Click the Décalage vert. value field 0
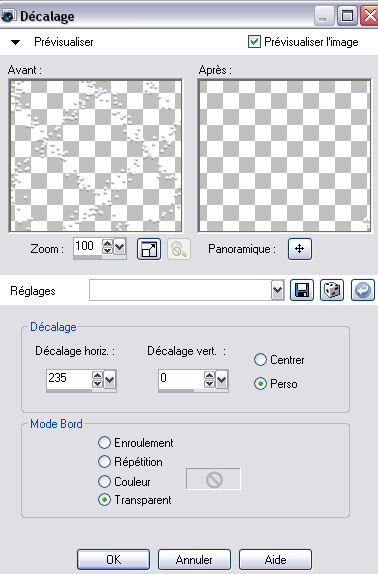Image resolution: width=378 pixels, height=574 pixels. (181, 379)
